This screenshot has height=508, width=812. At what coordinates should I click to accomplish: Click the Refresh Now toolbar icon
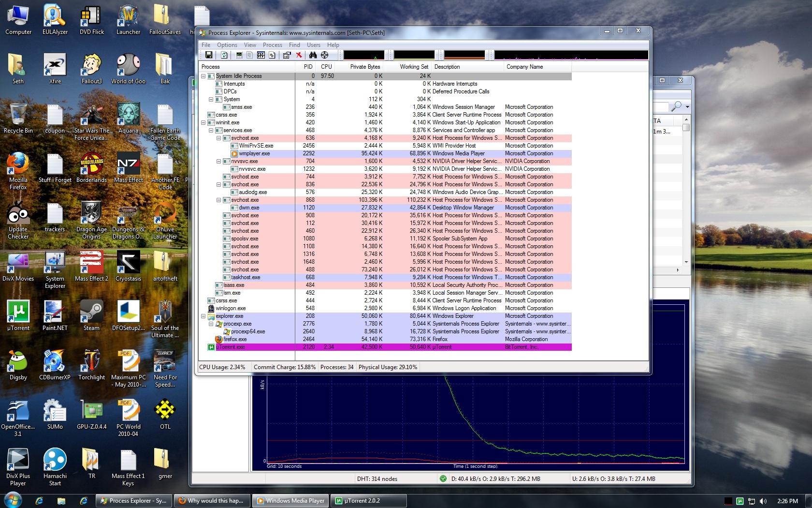click(225, 55)
